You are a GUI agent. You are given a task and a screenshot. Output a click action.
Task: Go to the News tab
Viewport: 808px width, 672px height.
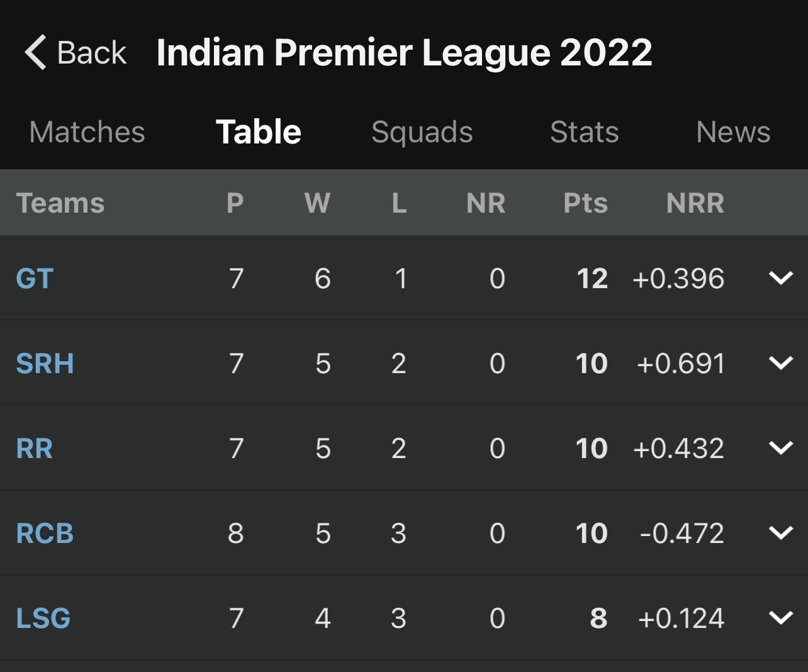click(x=733, y=132)
